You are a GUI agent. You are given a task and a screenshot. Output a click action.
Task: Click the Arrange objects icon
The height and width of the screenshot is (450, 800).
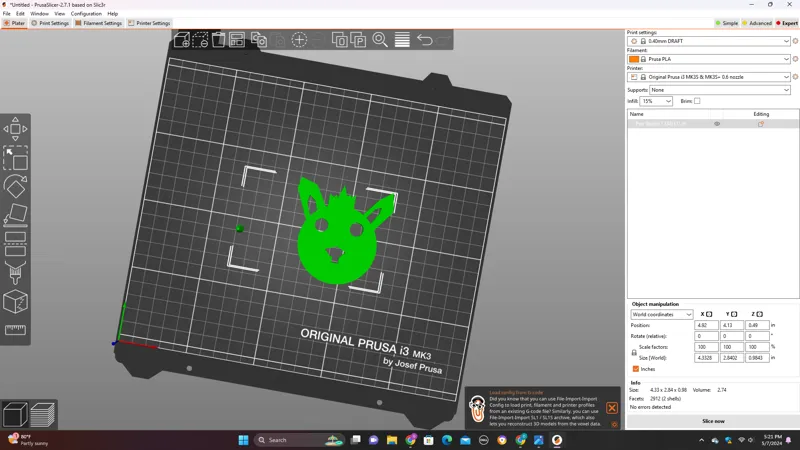pyautogui.click(x=237, y=40)
